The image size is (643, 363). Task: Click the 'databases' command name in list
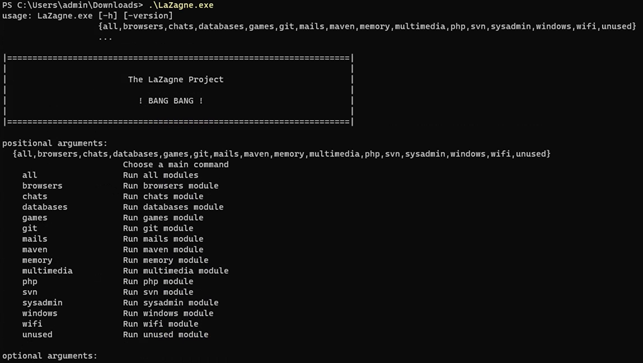pyautogui.click(x=45, y=207)
